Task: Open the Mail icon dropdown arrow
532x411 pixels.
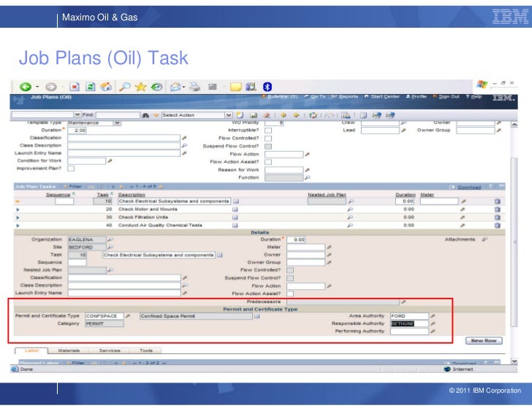Action: pos(183,87)
